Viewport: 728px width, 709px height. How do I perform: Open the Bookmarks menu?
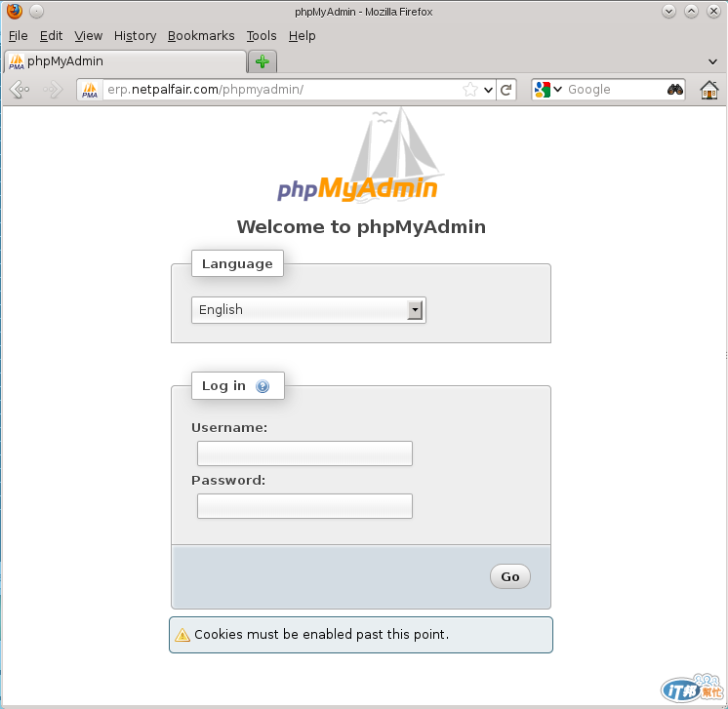(201, 36)
